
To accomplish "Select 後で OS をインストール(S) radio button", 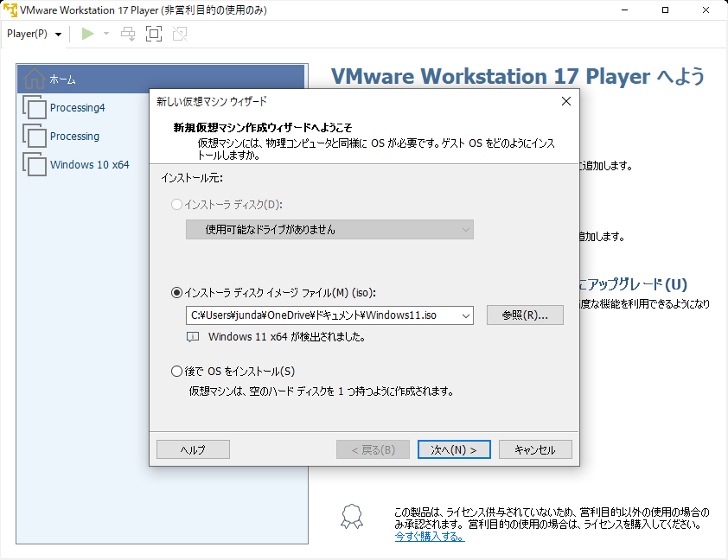I will [x=176, y=371].
